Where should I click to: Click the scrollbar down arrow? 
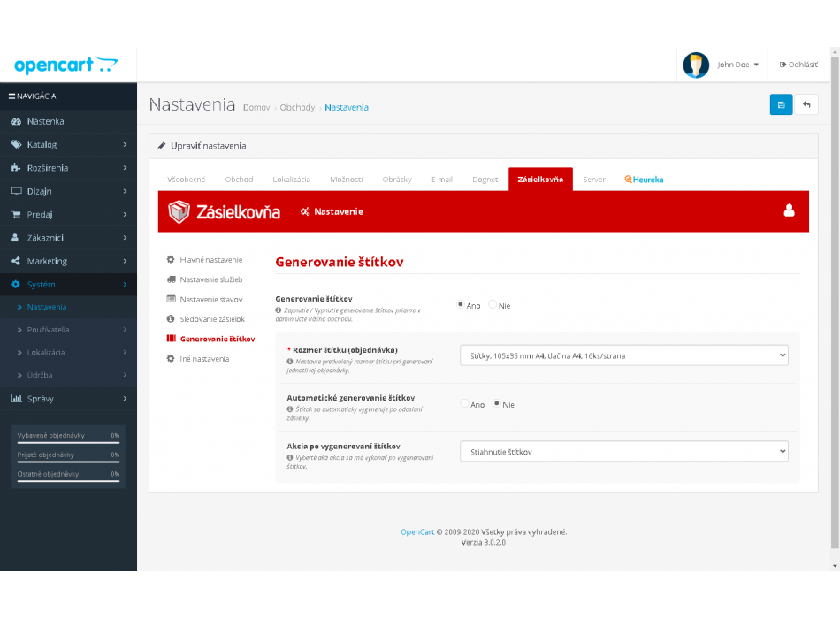coord(835,566)
